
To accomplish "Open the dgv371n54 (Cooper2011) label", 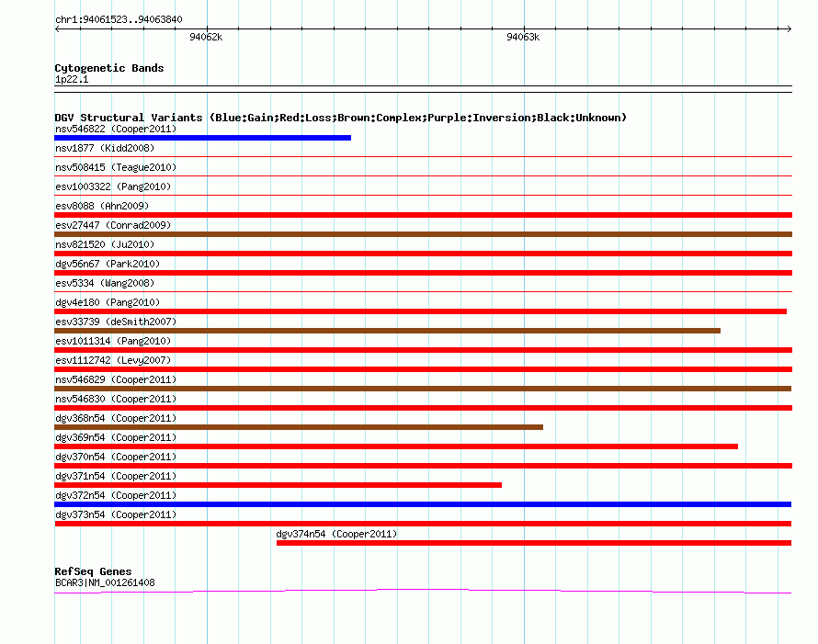I will [x=116, y=476].
